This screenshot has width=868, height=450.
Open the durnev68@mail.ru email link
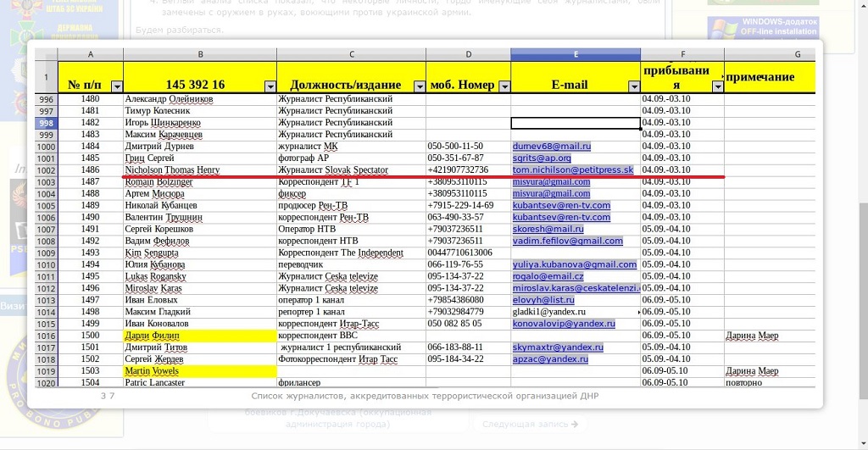coord(551,147)
